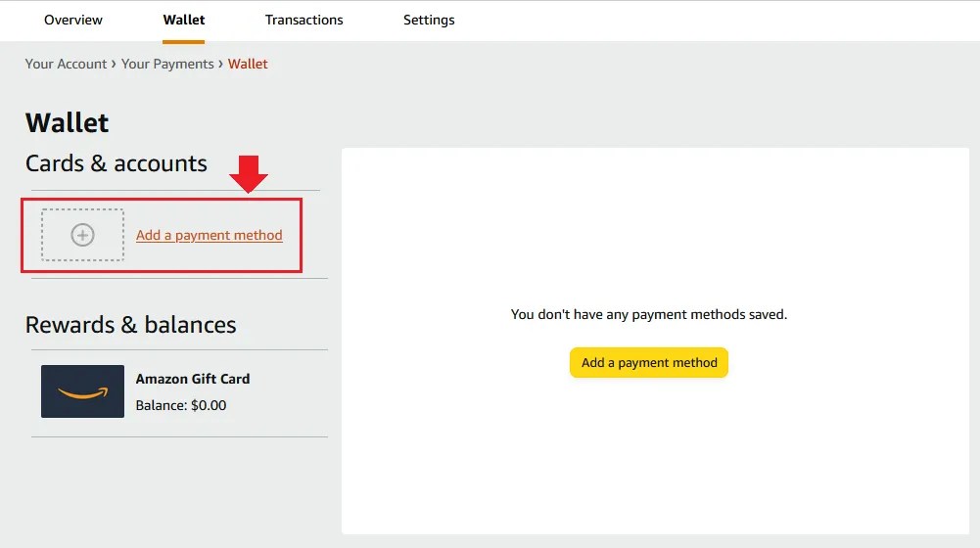Click the Balance: $0.00 text
Screen dimensions: 980x548
pyautogui.click(x=181, y=405)
